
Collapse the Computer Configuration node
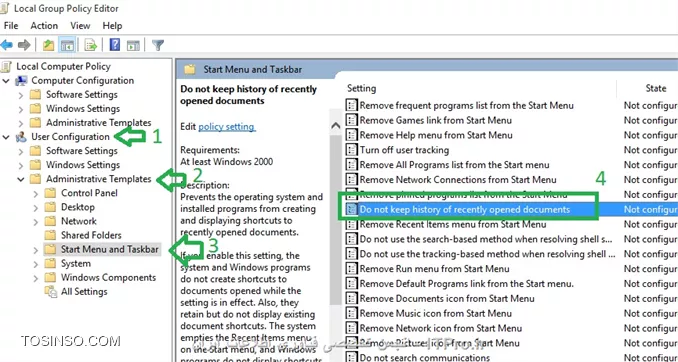[6, 81]
